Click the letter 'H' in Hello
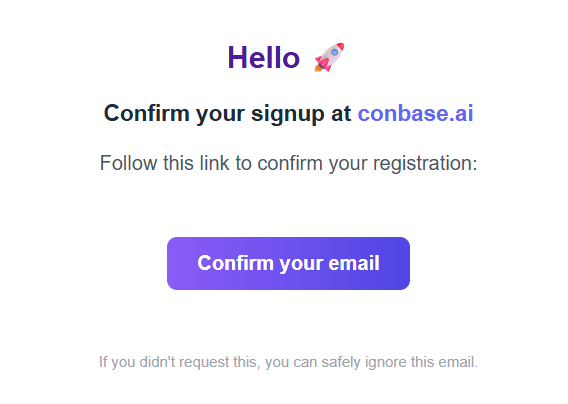 [237, 58]
